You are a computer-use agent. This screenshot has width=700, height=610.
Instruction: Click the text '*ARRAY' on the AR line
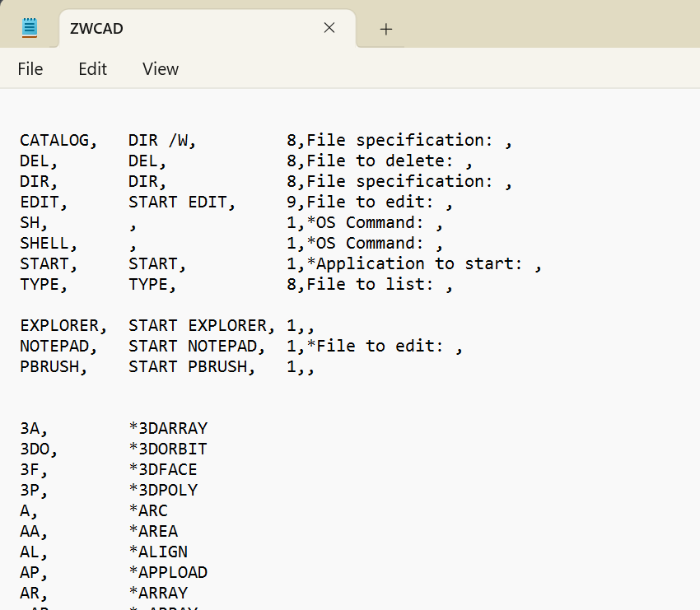158,593
